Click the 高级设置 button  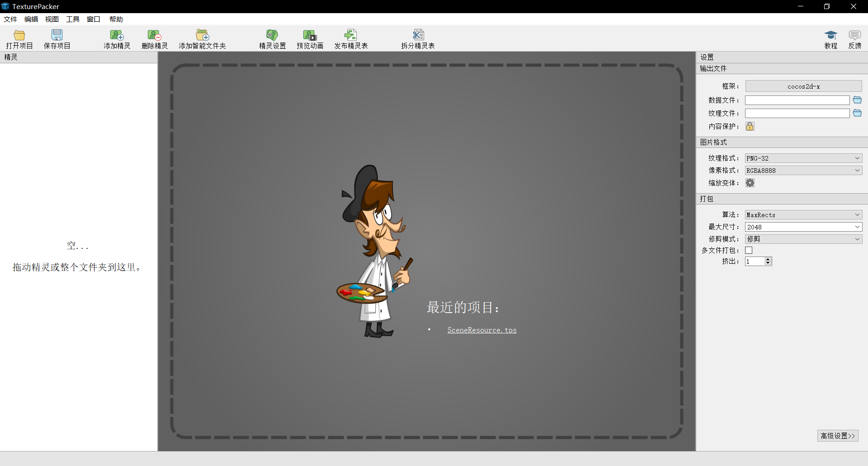(x=837, y=436)
